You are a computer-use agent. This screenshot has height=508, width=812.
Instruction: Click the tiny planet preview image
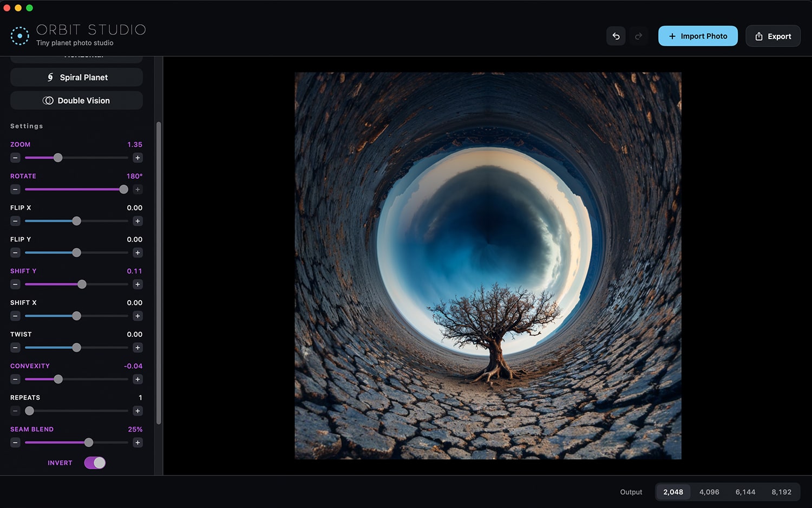point(488,266)
